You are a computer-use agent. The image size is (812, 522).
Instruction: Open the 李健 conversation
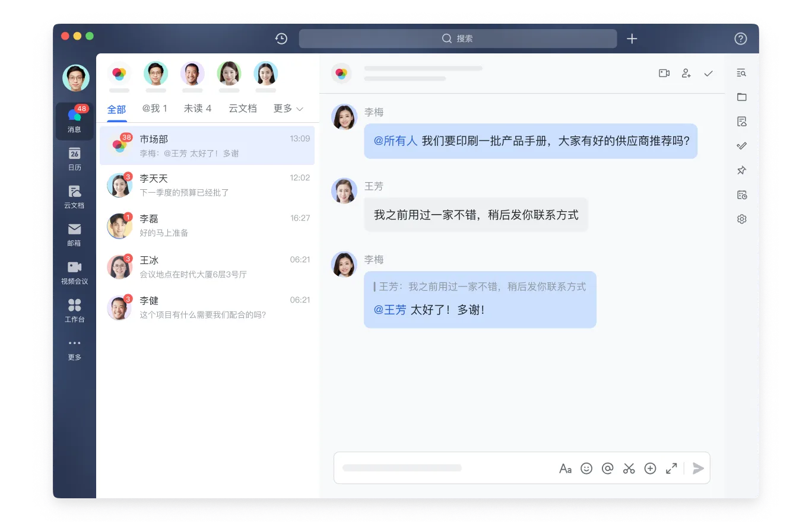[x=207, y=307]
